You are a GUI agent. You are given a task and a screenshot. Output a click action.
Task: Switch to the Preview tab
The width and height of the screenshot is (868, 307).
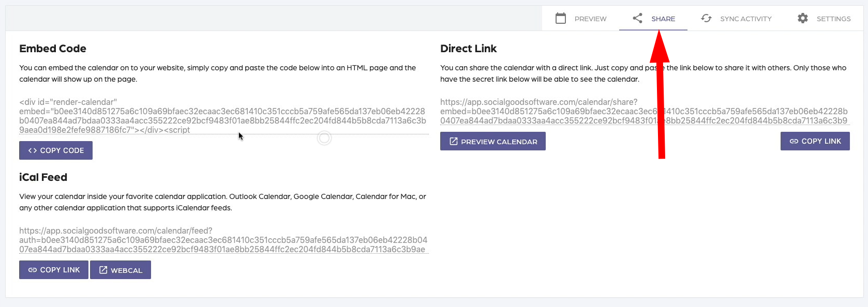(x=590, y=19)
